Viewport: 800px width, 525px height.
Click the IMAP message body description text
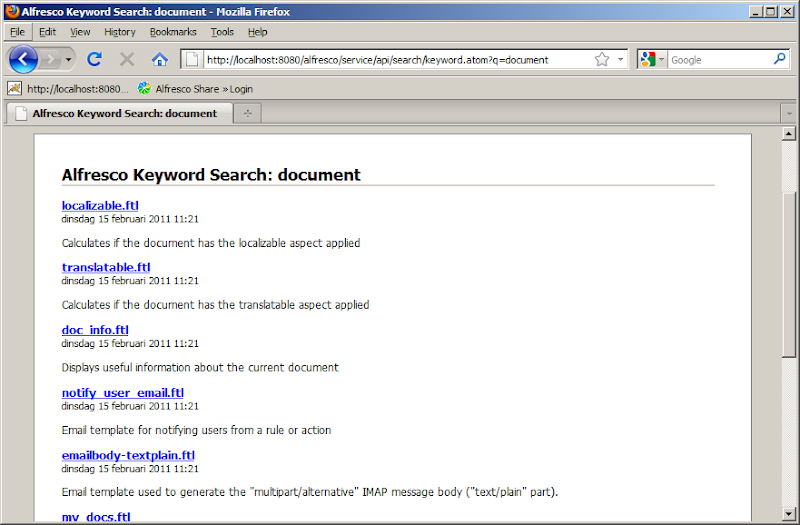tap(310, 492)
